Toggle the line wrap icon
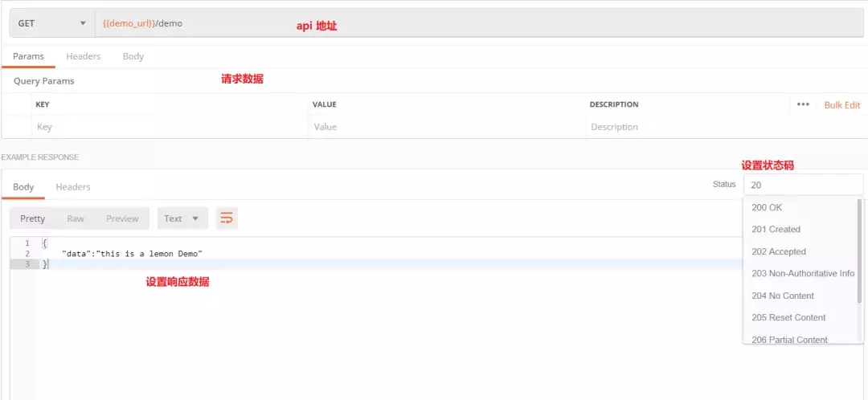This screenshot has width=868, height=400. [x=227, y=218]
